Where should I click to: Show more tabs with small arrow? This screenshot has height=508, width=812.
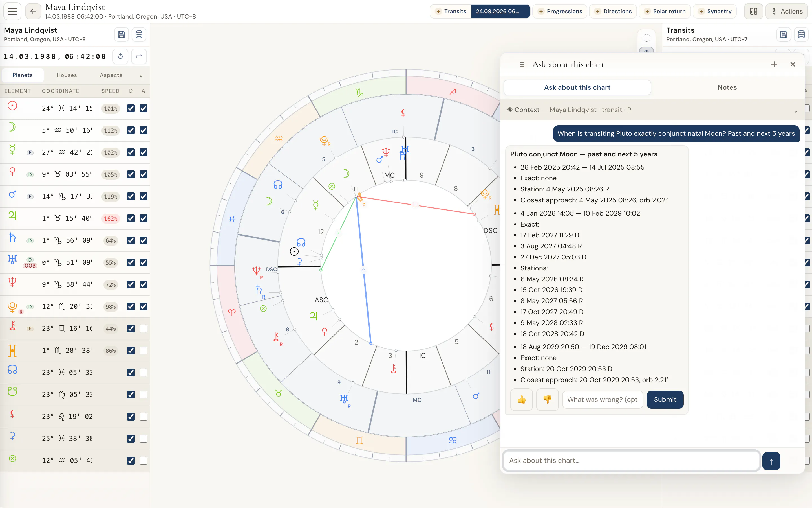141,76
